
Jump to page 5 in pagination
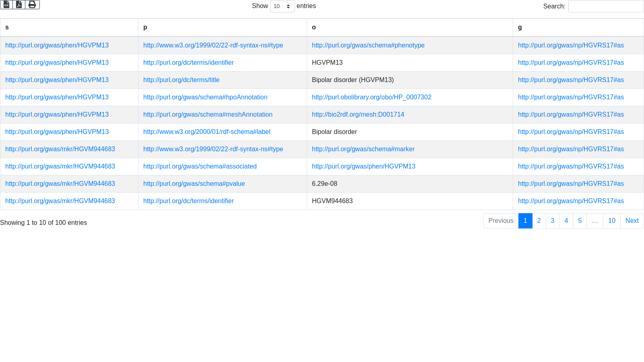pyautogui.click(x=580, y=221)
